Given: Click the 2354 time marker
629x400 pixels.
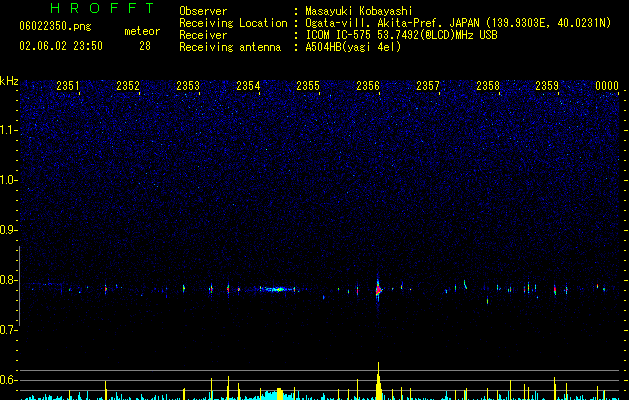Looking at the screenshot, I should click(x=248, y=85).
